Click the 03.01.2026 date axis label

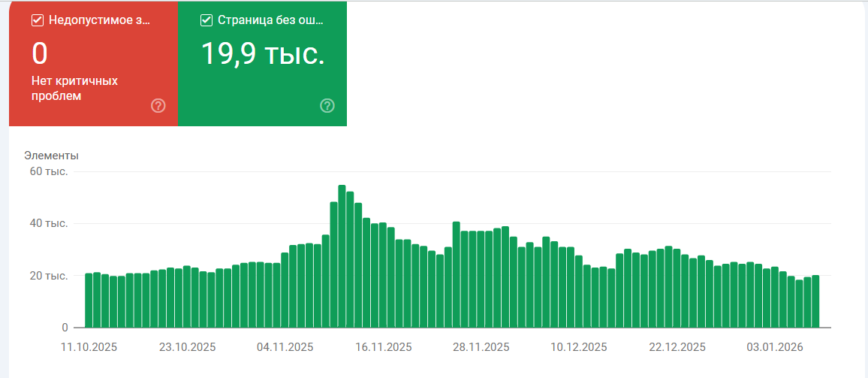pyautogui.click(x=775, y=347)
